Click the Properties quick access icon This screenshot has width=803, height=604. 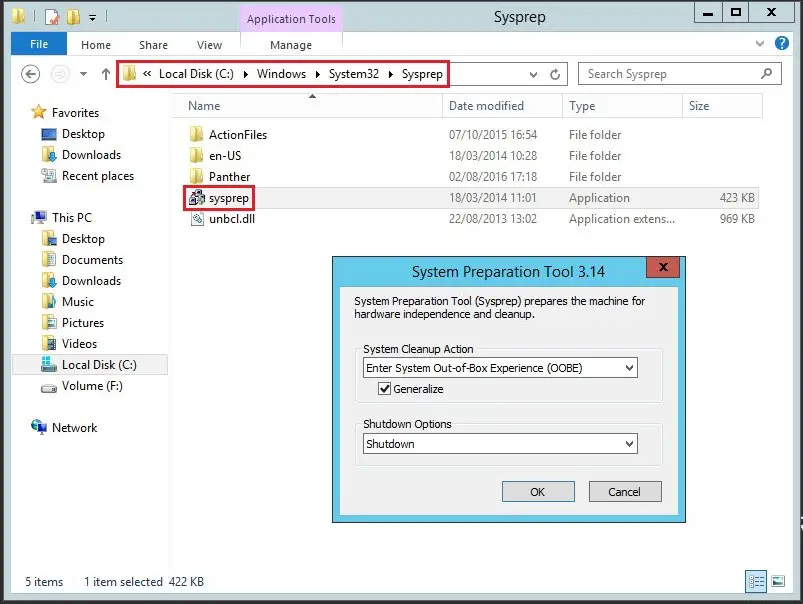[52, 17]
